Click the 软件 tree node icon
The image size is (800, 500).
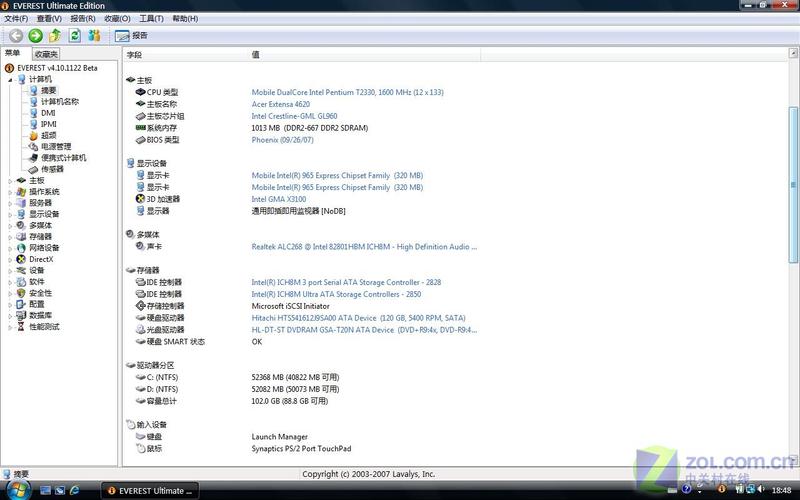[x=21, y=282]
